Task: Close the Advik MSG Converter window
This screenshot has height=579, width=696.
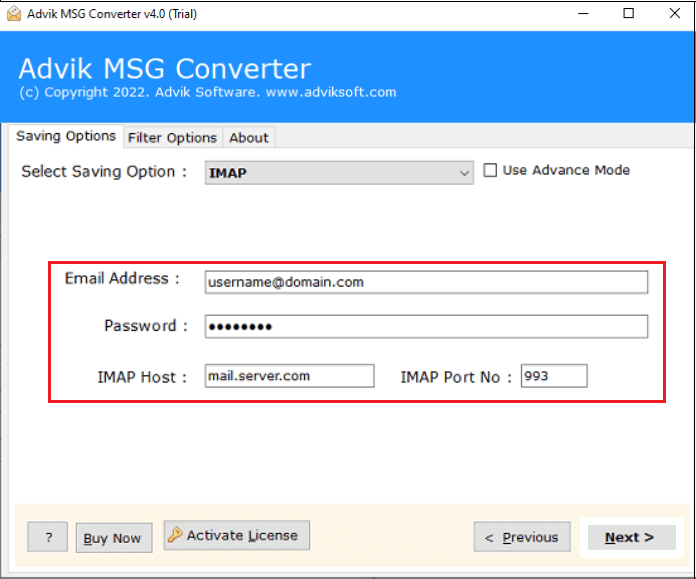Action: coord(673,14)
